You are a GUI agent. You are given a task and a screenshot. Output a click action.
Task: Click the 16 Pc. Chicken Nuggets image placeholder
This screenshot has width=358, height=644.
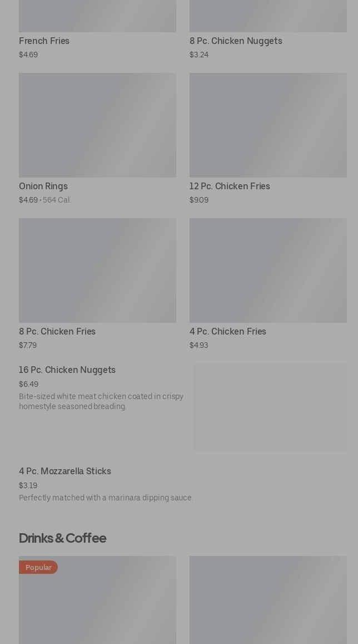point(270,407)
